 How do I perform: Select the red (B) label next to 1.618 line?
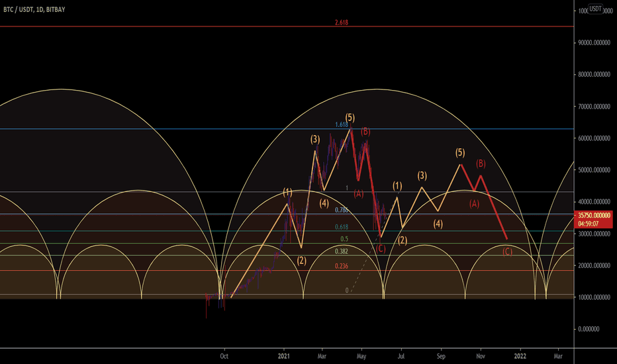coord(365,132)
